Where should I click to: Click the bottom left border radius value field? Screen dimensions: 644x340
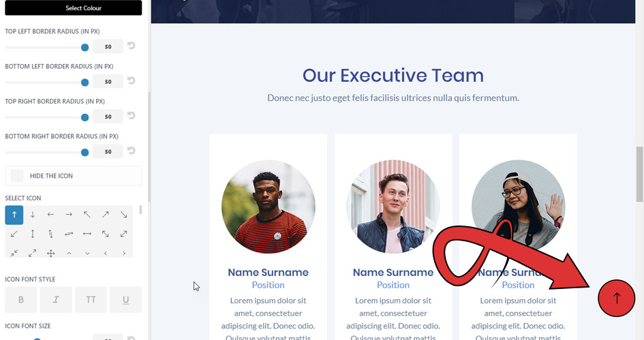[108, 81]
